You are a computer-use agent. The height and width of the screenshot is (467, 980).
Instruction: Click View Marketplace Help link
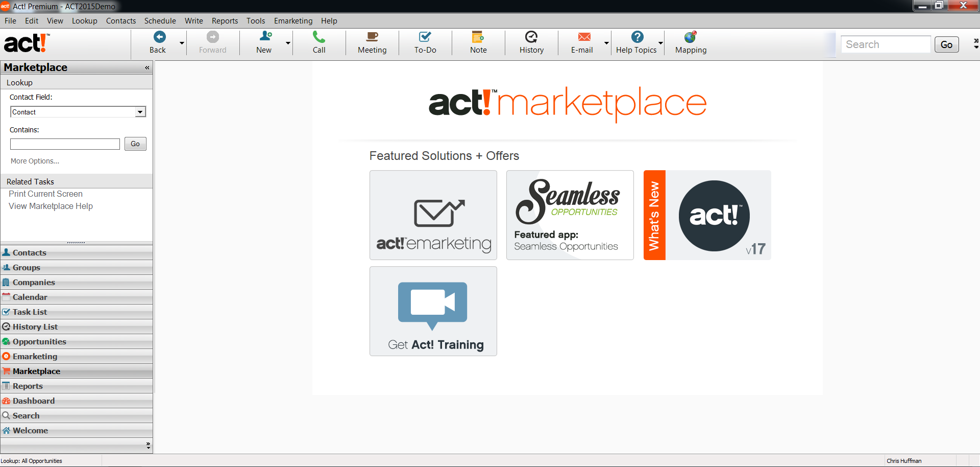tap(51, 206)
